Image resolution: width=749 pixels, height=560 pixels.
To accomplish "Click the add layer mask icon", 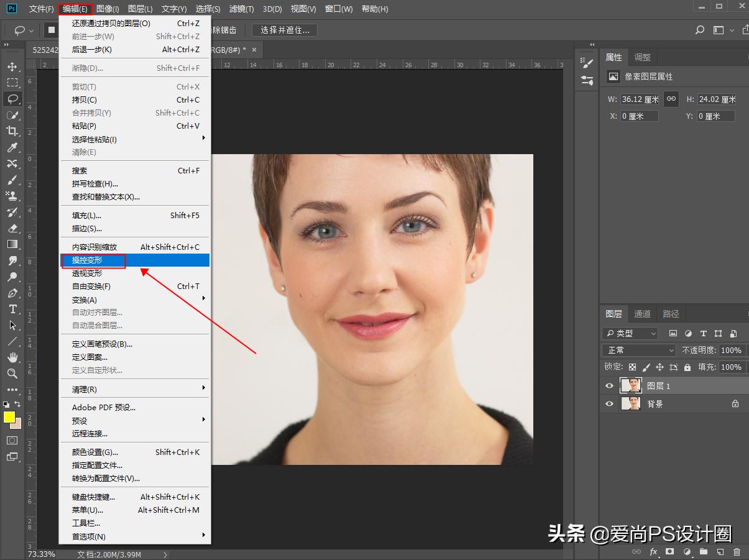I will (x=669, y=551).
